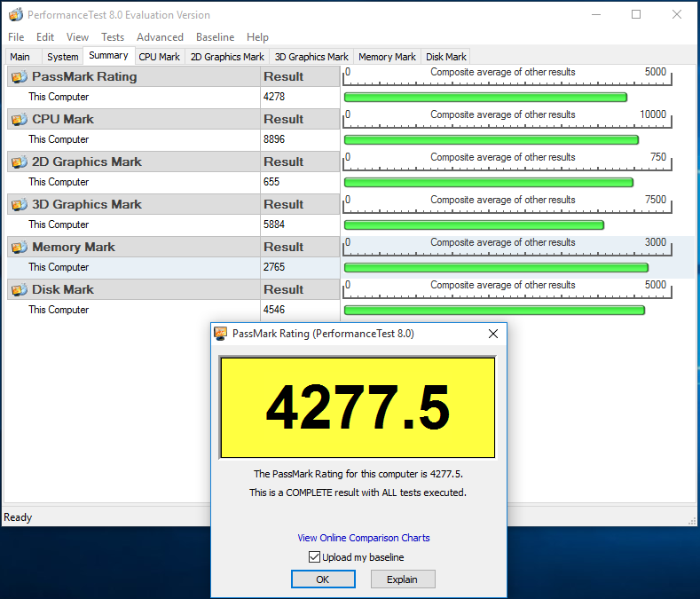Click This Computer under Disk Mark
The width and height of the screenshot is (700, 599).
[59, 310]
